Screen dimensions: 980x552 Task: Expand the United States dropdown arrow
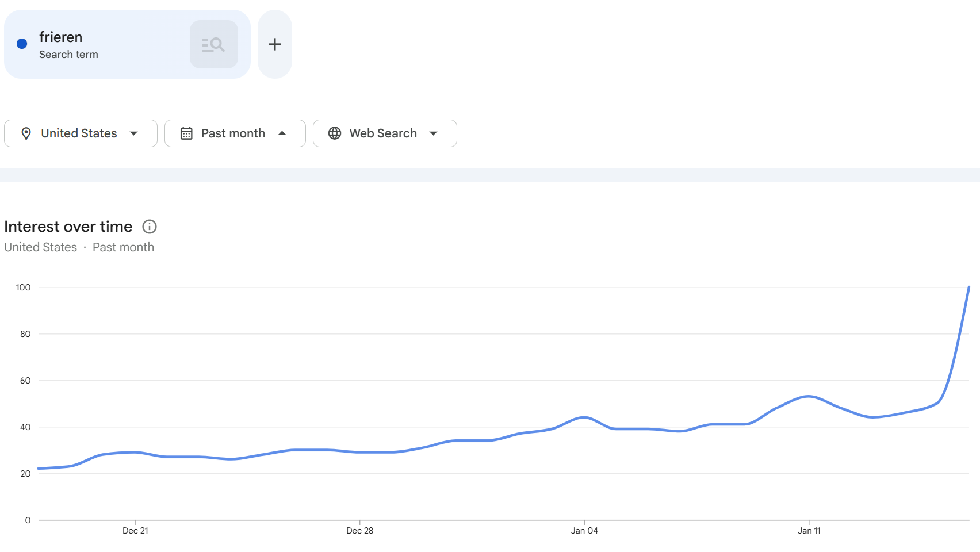(x=134, y=133)
